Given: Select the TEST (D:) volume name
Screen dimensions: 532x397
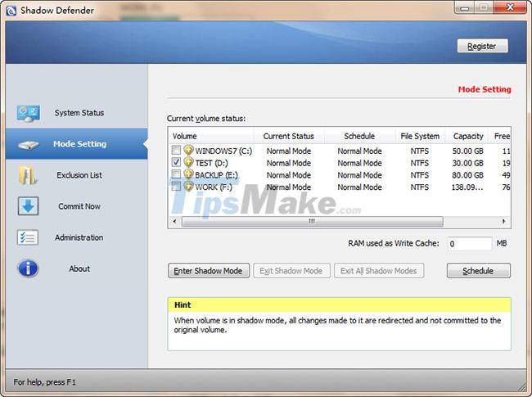Looking at the screenshot, I should pos(211,163).
